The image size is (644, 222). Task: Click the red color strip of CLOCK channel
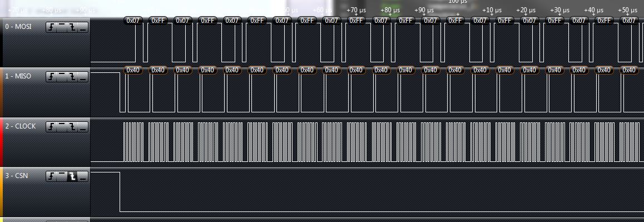point(1,142)
